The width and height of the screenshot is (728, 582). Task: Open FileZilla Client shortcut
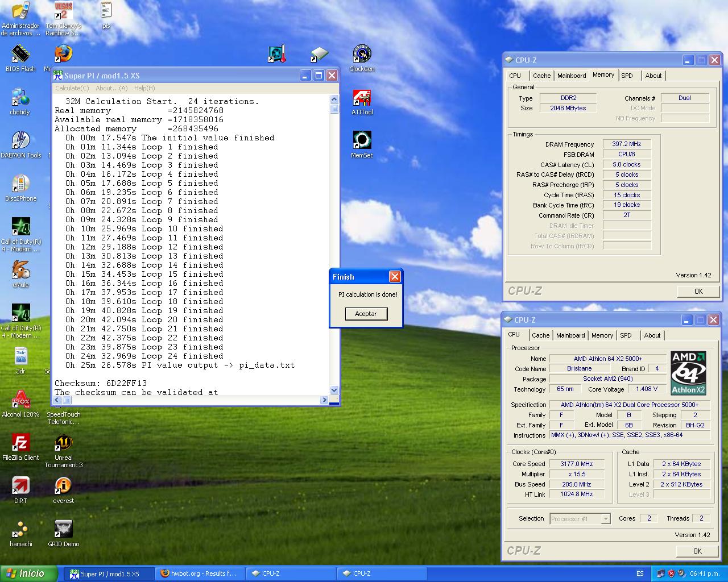20,447
